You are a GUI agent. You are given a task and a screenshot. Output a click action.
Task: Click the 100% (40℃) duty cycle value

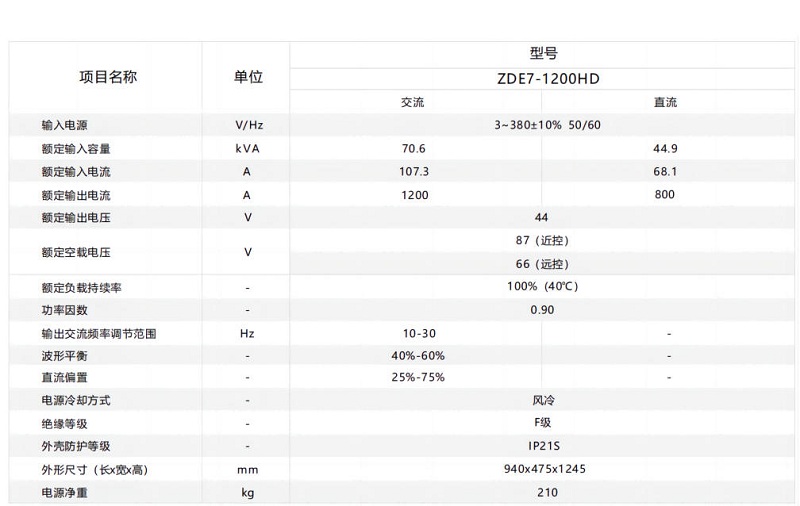click(x=541, y=287)
